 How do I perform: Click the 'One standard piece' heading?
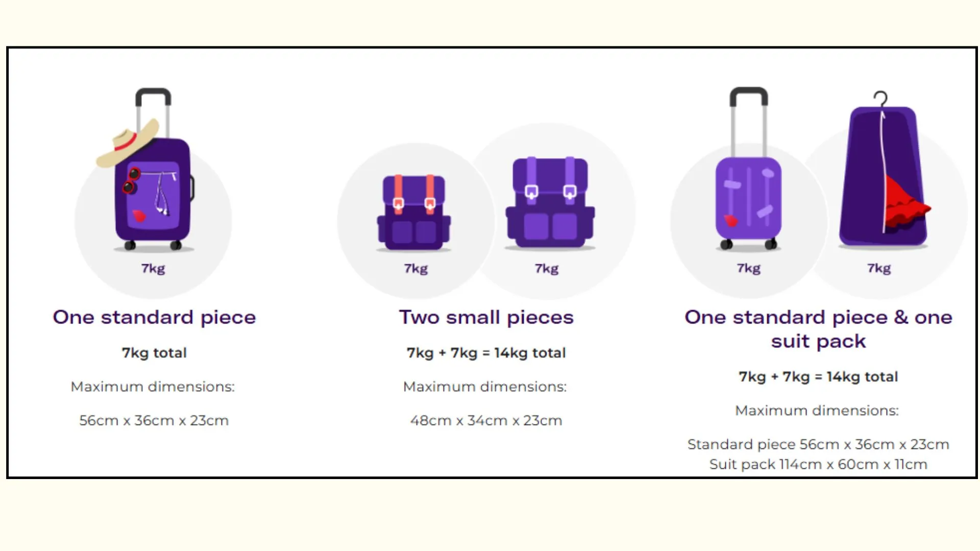tap(154, 317)
